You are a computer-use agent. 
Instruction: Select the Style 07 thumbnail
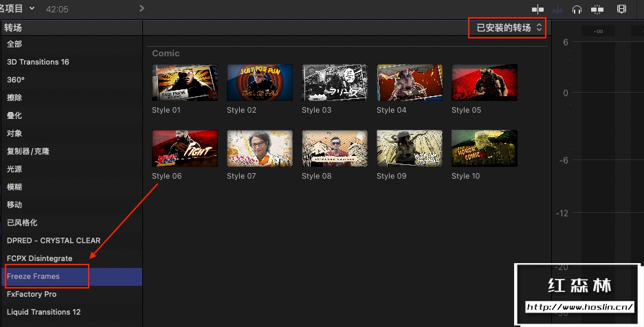pyautogui.click(x=260, y=148)
